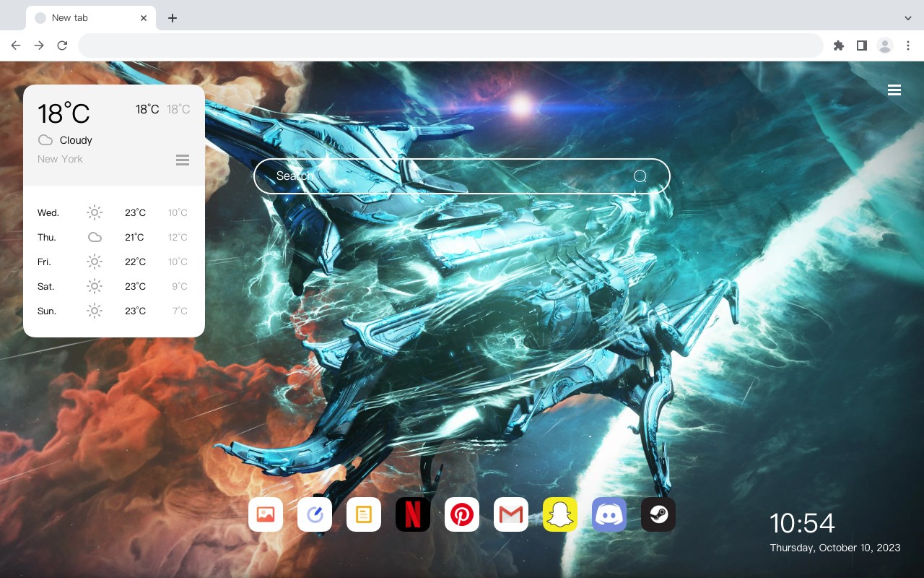Click Thursday's 21°C high temperature

coord(134,237)
